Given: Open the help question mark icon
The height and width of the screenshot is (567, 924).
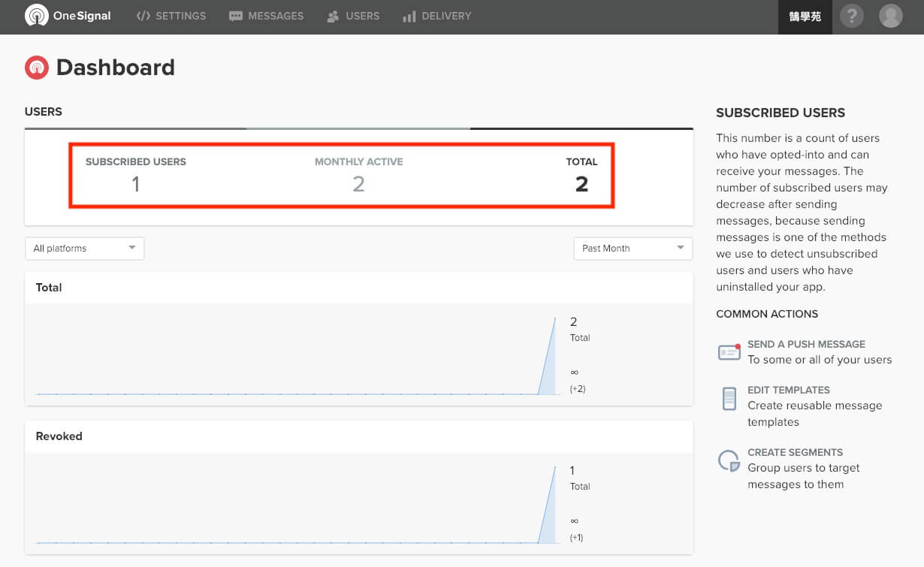Looking at the screenshot, I should pos(851,16).
